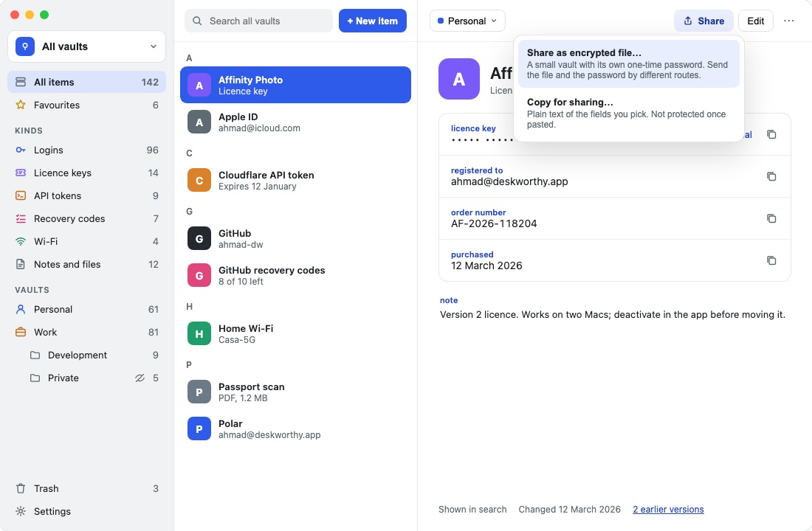Choose Share as encrypted file option

coord(629,63)
